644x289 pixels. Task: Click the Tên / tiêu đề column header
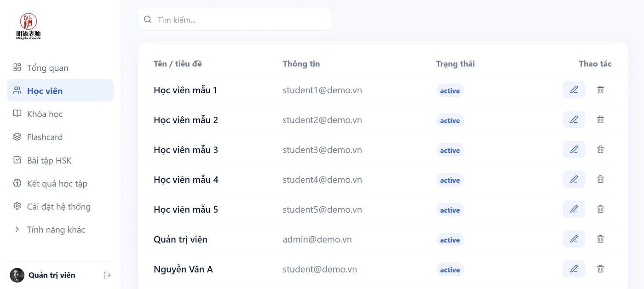pos(178,63)
